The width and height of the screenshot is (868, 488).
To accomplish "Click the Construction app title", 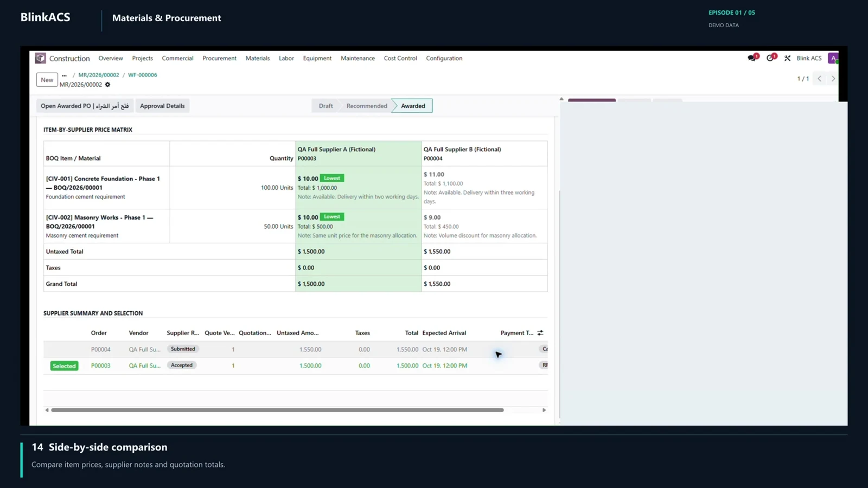I will (69, 58).
